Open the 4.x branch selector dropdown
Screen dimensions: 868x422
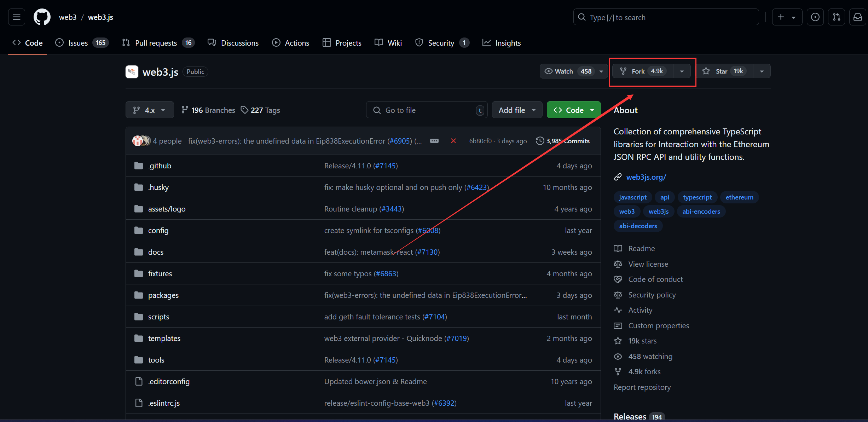150,110
